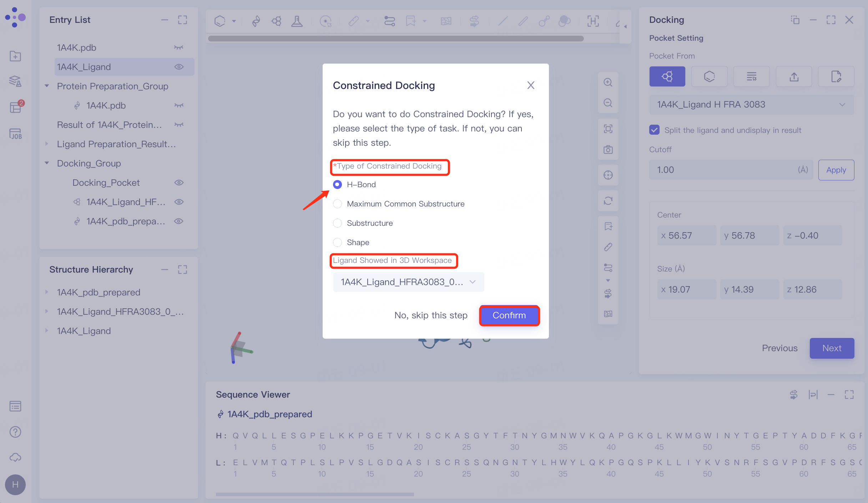868x503 pixels.
Task: Collapse the Docking_Group tree node
Action: coord(47,163)
